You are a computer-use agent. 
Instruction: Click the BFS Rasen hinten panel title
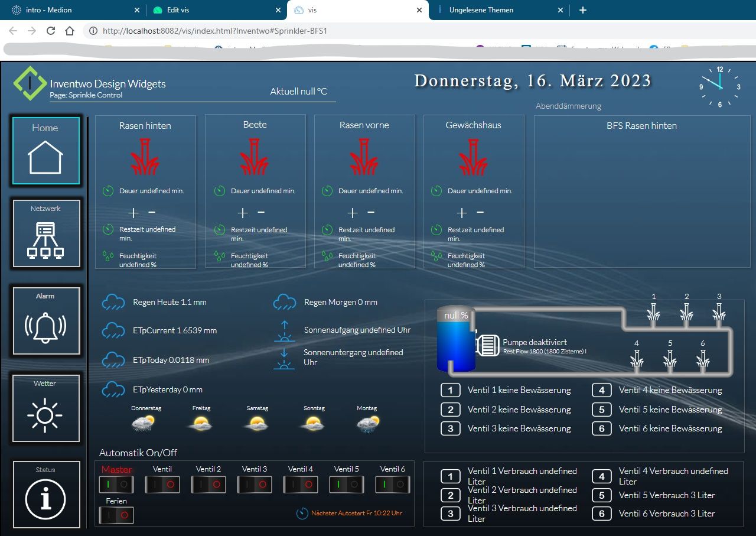point(641,125)
